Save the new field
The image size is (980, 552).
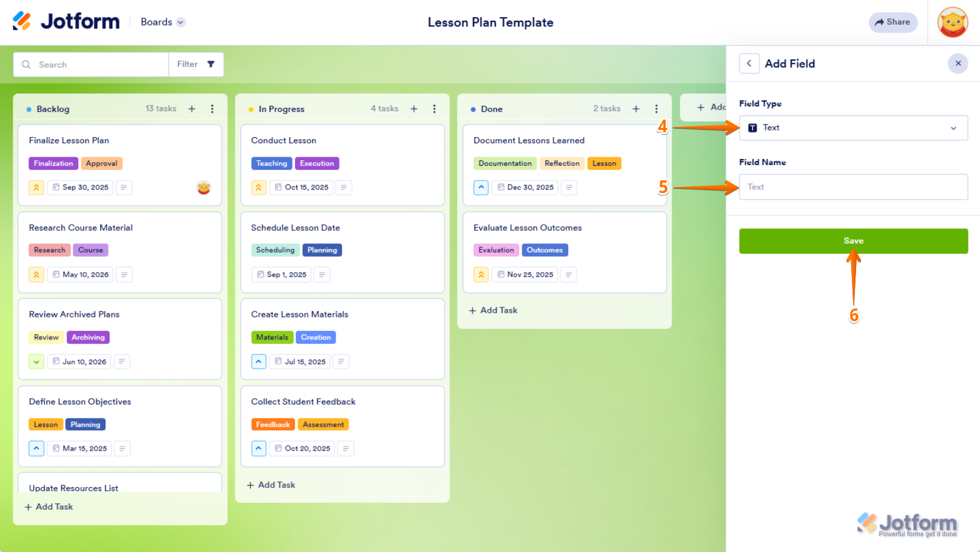(853, 241)
